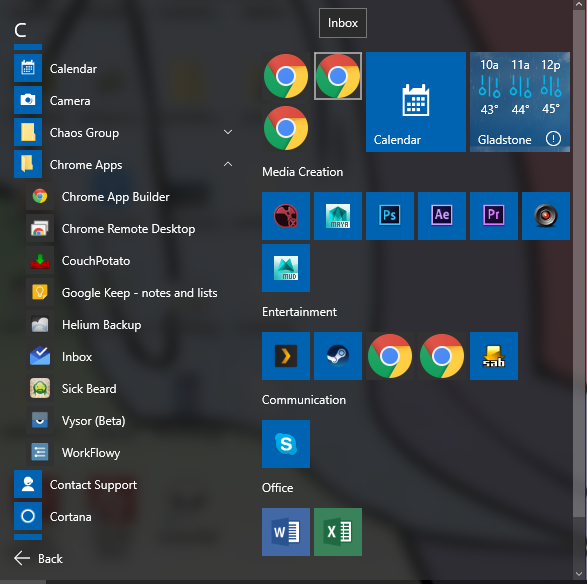Open the highlighted Chrome tile with Inbox tooltip
Viewport: 587px width, 584px height.
tap(338, 76)
